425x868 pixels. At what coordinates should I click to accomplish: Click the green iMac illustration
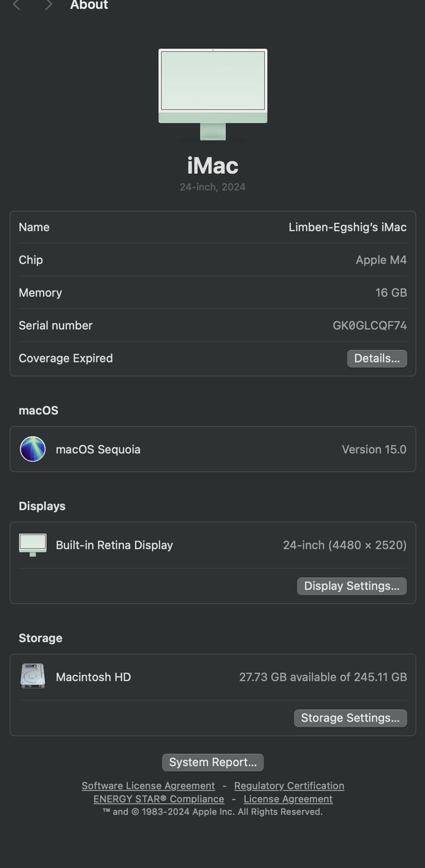coord(212,95)
